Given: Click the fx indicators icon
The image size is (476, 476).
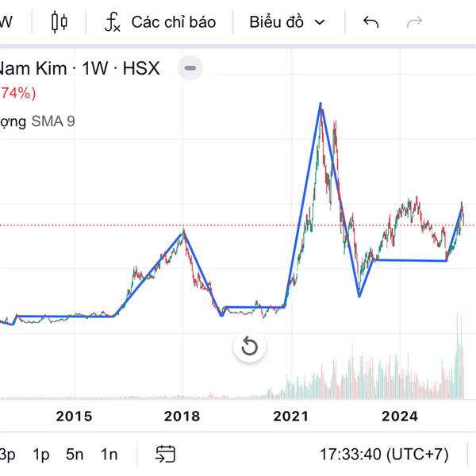Looking at the screenshot, I should 113,21.
